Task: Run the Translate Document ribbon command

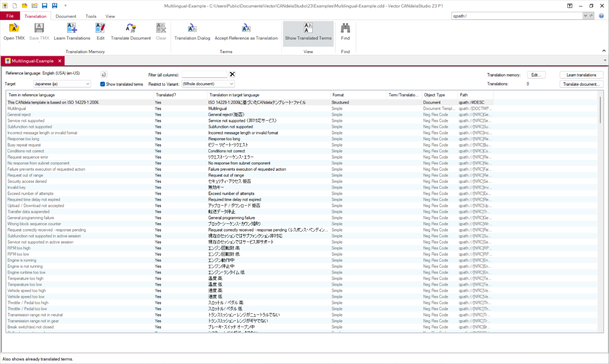Action: point(131,32)
